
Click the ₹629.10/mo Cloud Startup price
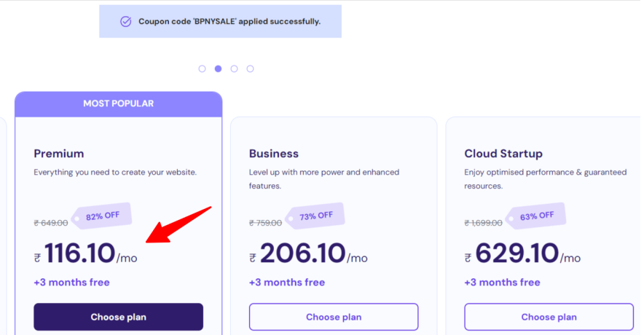point(522,255)
